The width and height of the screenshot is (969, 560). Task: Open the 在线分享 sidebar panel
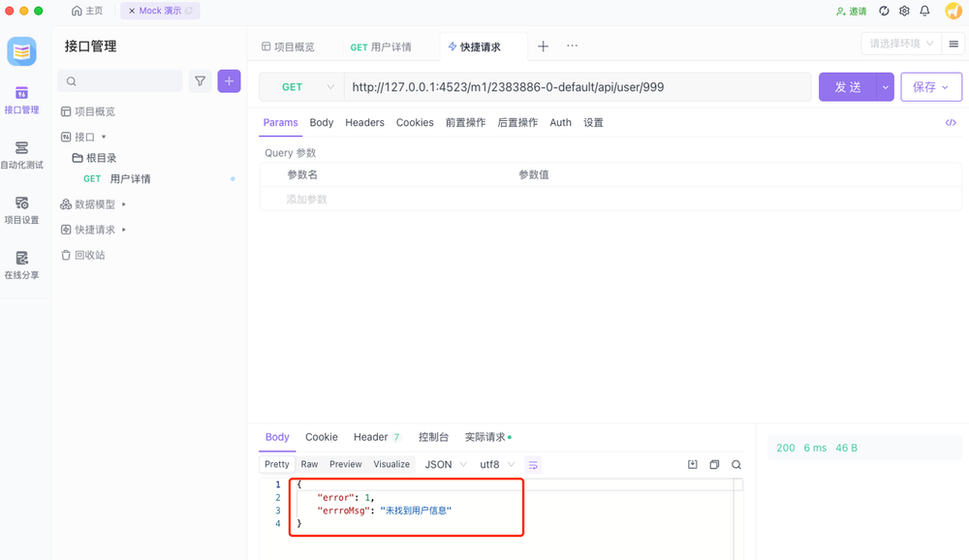[21, 264]
